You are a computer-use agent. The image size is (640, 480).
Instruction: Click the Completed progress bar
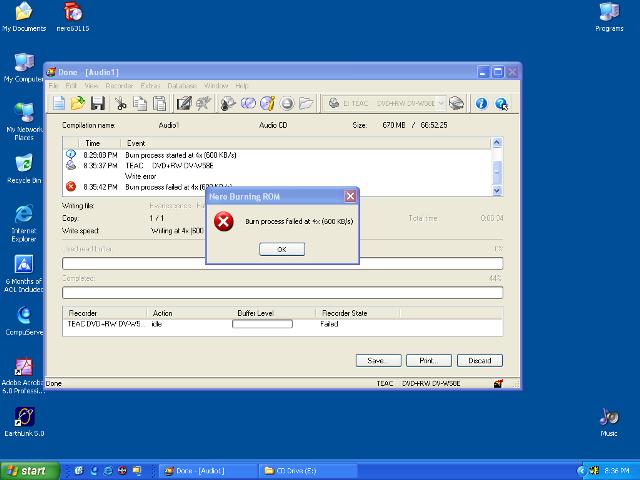coord(282,293)
